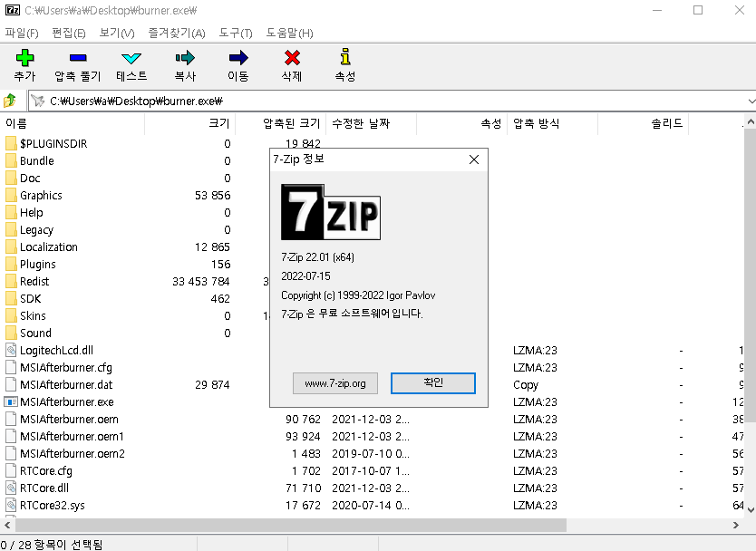Click the vertical scrollbar down arrow
756x551 pixels.
coord(751,509)
